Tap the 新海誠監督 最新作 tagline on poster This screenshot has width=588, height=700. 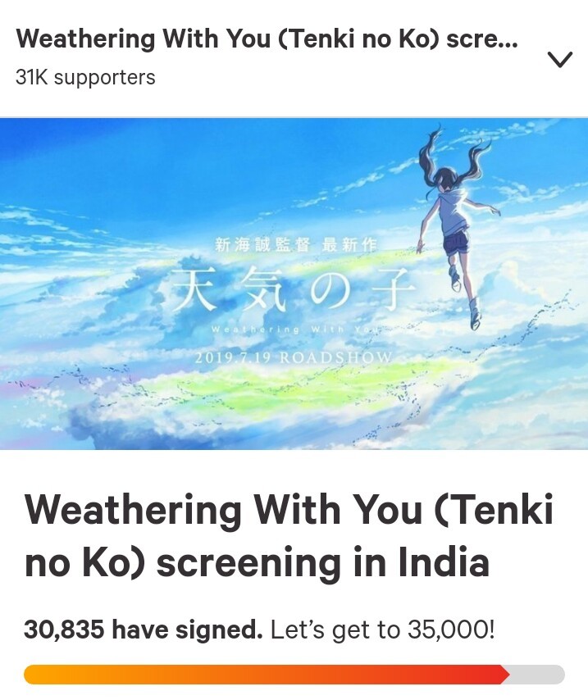pyautogui.click(x=296, y=245)
